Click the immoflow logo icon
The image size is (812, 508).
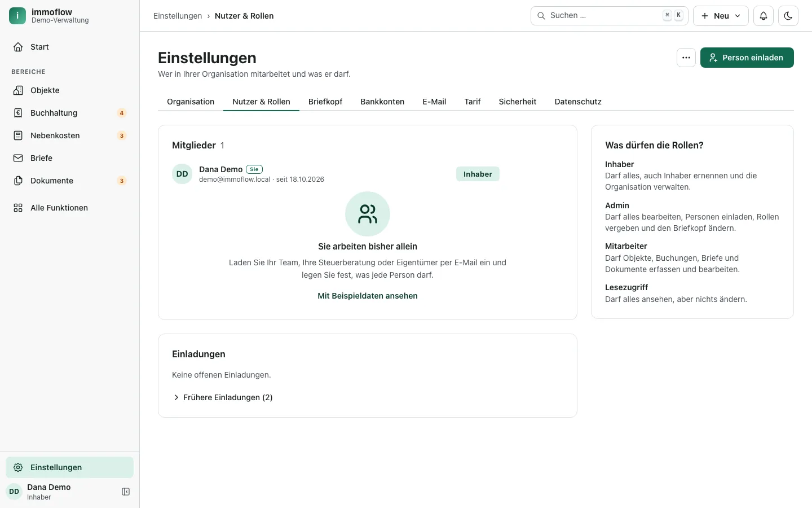tap(17, 16)
